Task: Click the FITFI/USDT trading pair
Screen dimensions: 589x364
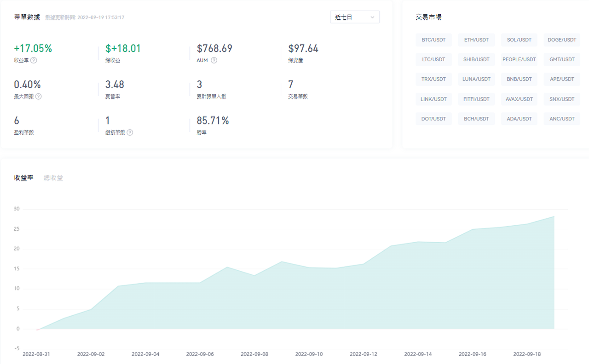Action: coord(476,99)
